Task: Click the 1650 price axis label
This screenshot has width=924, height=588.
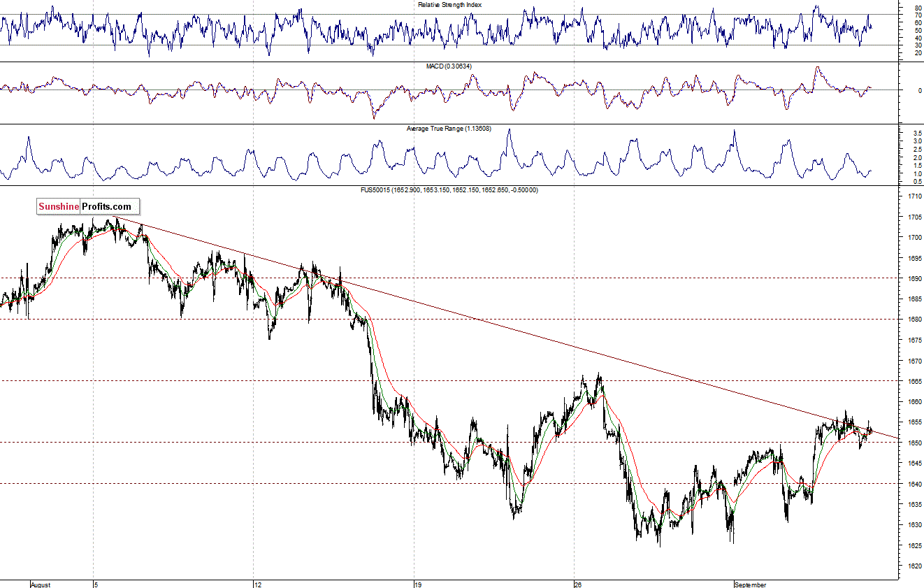Action: [x=914, y=443]
